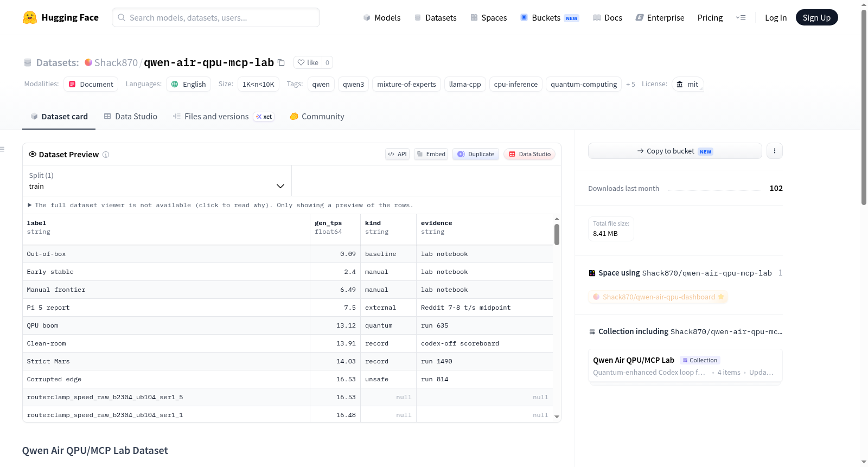The width and height of the screenshot is (868, 467).
Task: Open the Shack870/qwen-air-qpu-dashboard space link
Action: tap(658, 297)
